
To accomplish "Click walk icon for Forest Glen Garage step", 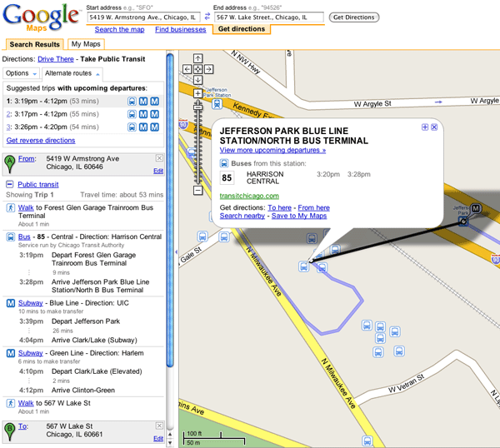I will pos(11,207).
